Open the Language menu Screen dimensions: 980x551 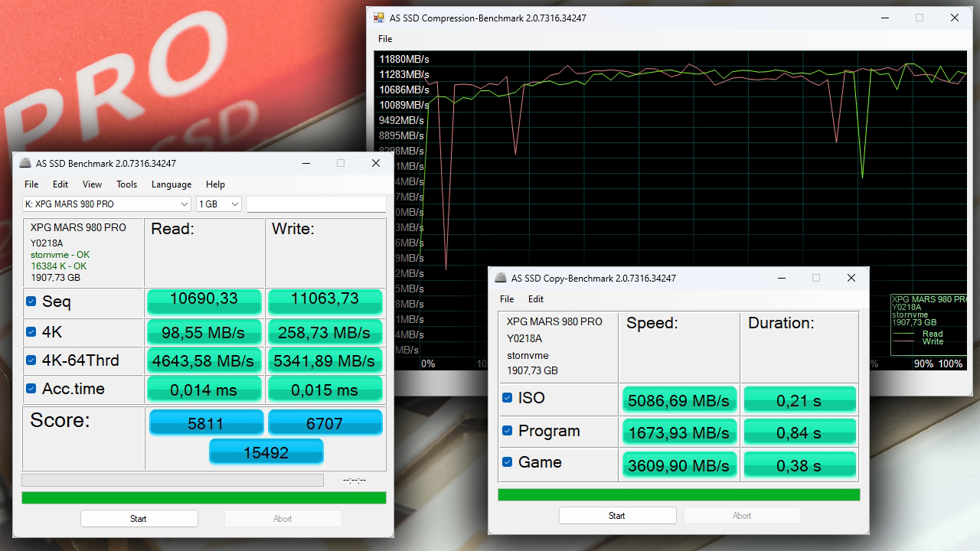click(171, 184)
